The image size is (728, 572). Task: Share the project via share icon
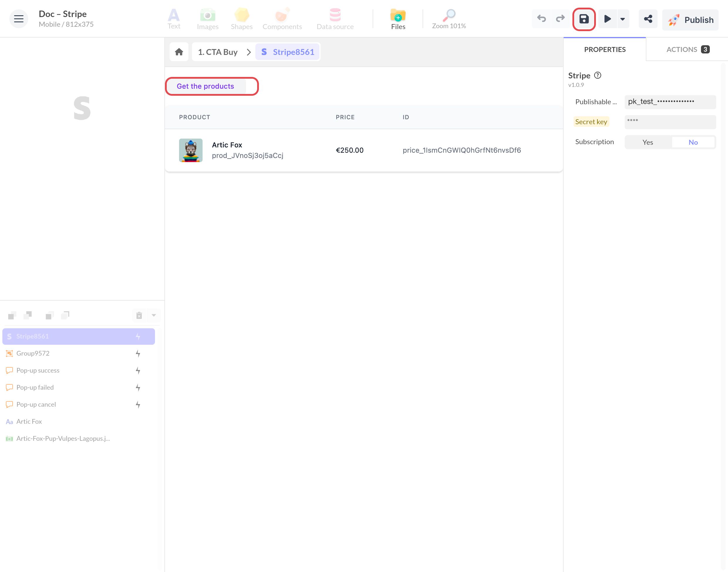pyautogui.click(x=648, y=19)
